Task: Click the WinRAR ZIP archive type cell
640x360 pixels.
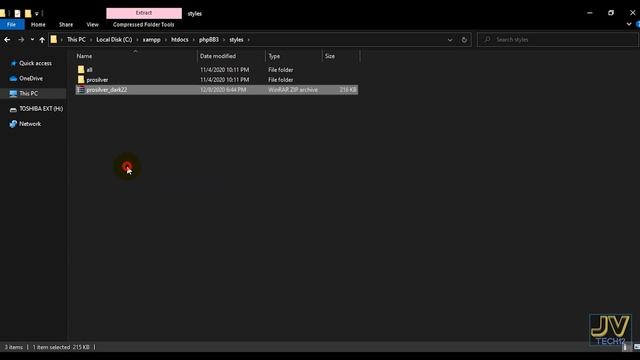Action: (x=293, y=90)
